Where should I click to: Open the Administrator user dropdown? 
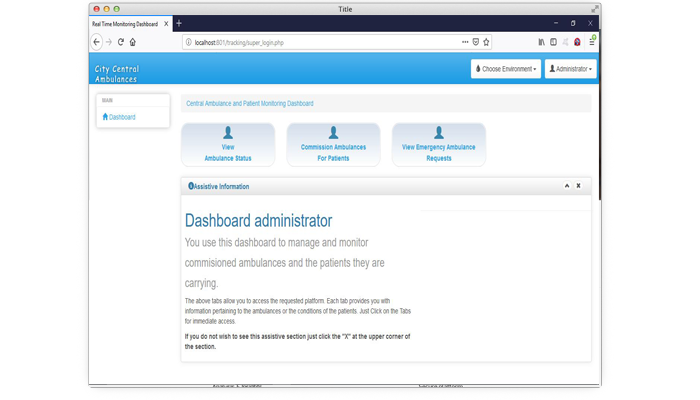570,69
